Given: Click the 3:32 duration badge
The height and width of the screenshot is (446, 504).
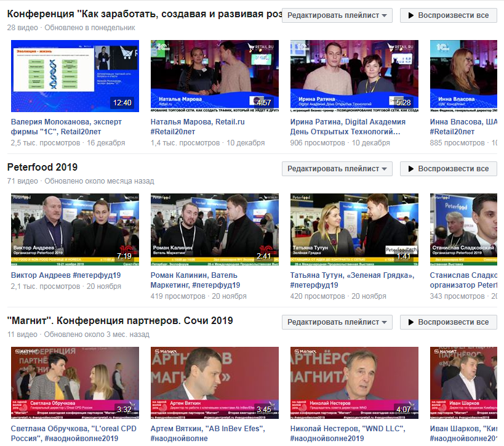Looking at the screenshot, I should point(124,410).
